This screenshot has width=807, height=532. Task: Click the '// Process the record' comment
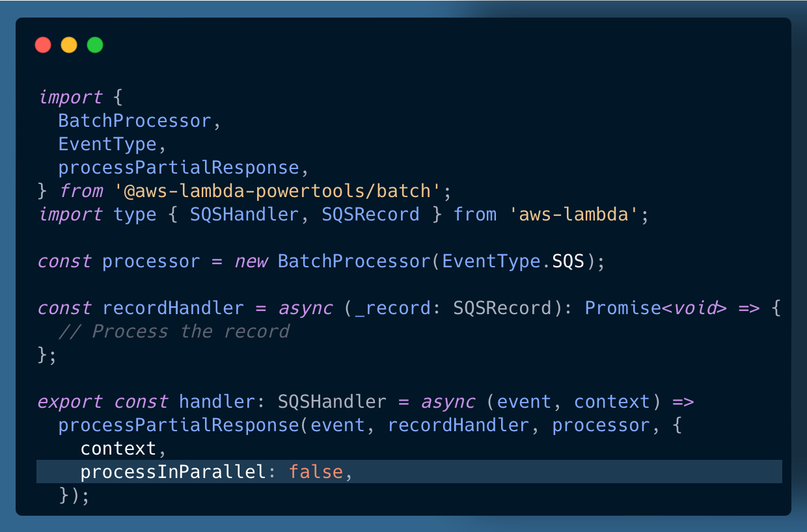[x=173, y=332]
